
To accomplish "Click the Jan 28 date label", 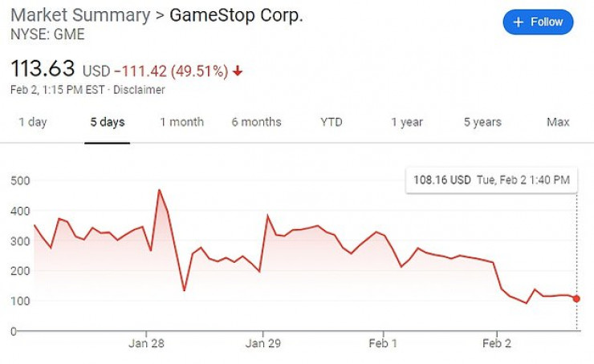I will click(146, 344).
